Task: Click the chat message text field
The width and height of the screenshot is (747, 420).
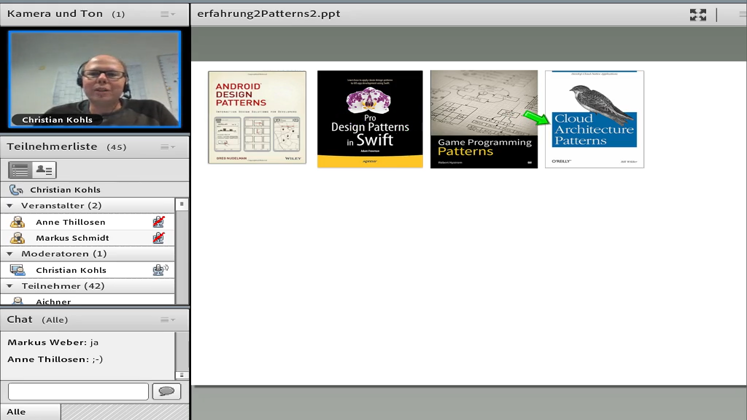Action: click(78, 392)
